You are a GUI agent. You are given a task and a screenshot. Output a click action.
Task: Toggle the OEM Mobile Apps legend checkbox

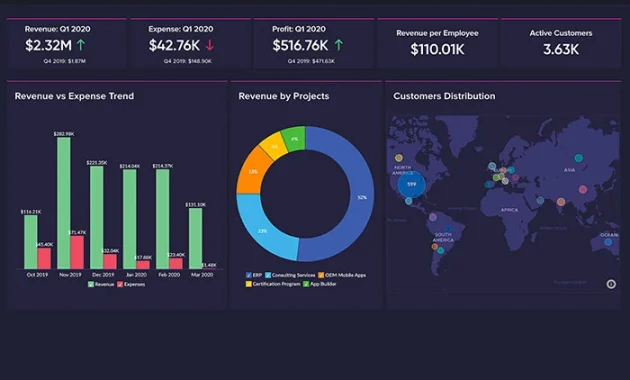pos(321,275)
